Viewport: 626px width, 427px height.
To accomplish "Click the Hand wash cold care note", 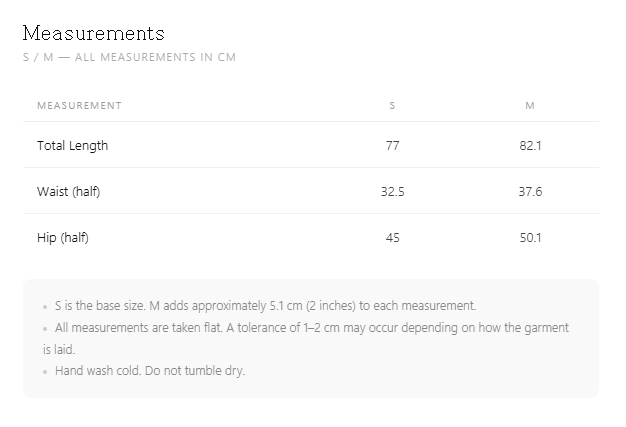I will pyautogui.click(x=150, y=371).
